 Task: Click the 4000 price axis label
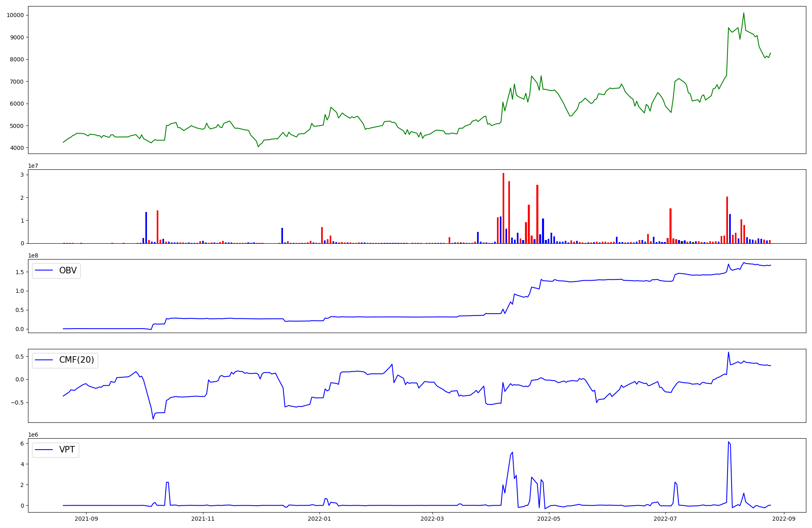pyautogui.click(x=17, y=148)
